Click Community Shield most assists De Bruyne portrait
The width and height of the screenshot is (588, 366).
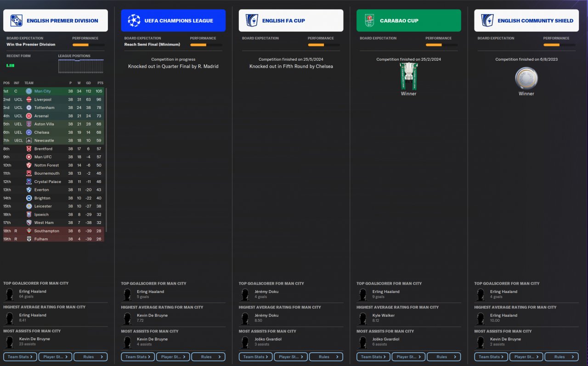point(481,342)
